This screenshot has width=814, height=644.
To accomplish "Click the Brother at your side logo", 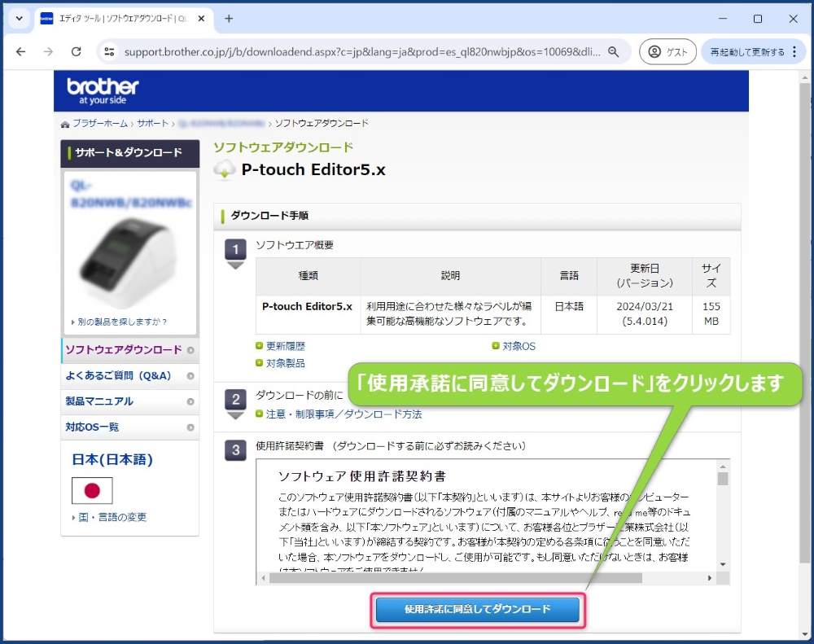I will tap(103, 91).
